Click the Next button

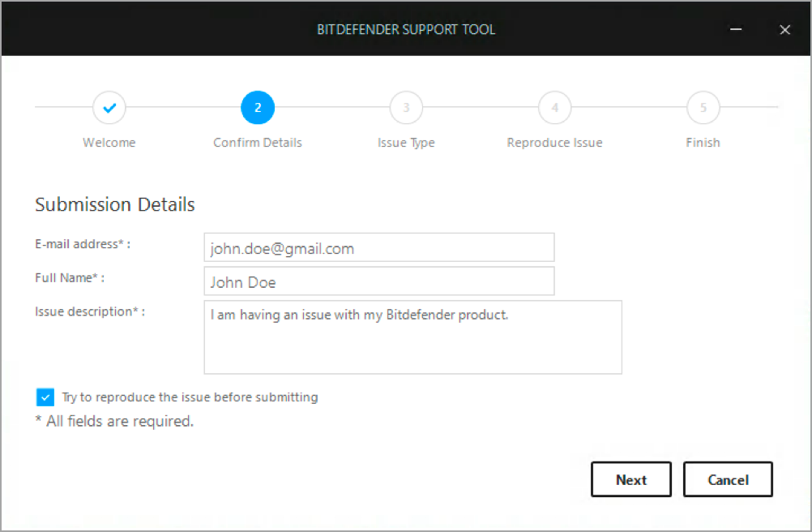click(631, 479)
